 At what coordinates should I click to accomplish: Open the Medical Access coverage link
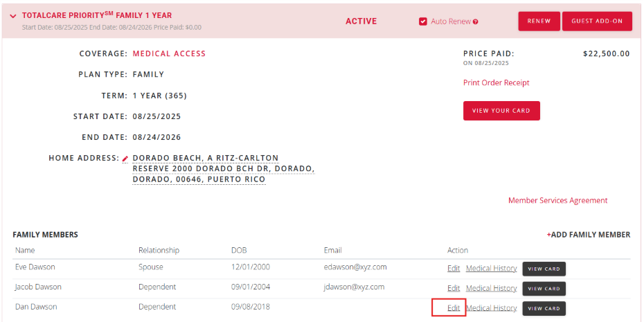[x=169, y=53]
